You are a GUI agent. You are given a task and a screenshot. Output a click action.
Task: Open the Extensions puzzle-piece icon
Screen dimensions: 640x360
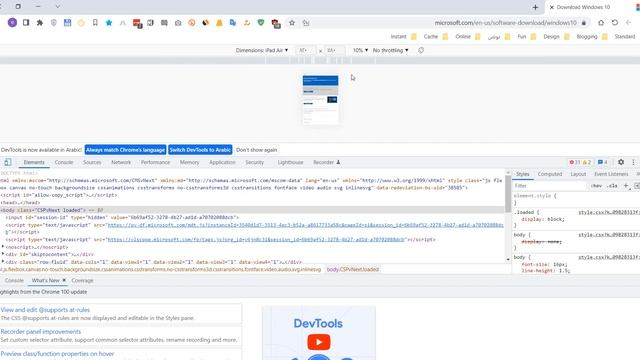click(x=40, y=23)
